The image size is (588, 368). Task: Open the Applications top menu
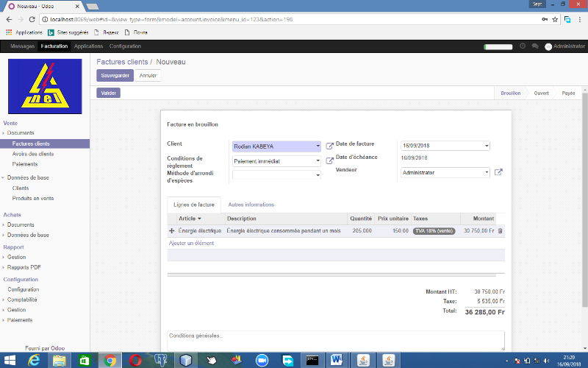(88, 46)
